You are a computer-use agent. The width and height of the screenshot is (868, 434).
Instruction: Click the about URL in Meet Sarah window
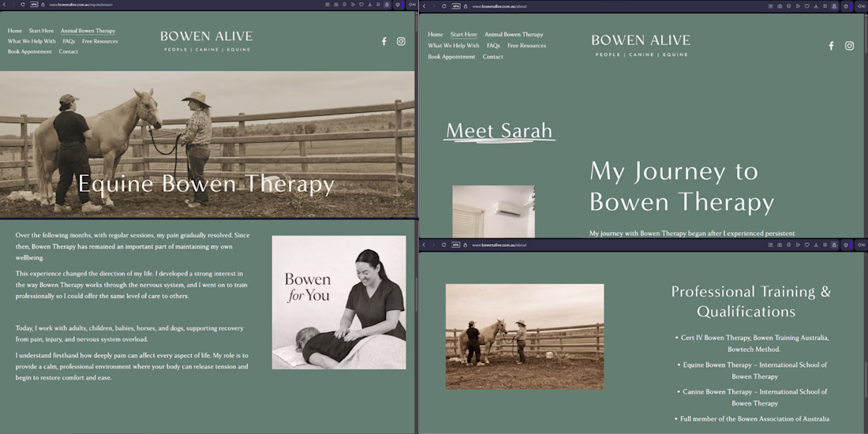coord(499,6)
